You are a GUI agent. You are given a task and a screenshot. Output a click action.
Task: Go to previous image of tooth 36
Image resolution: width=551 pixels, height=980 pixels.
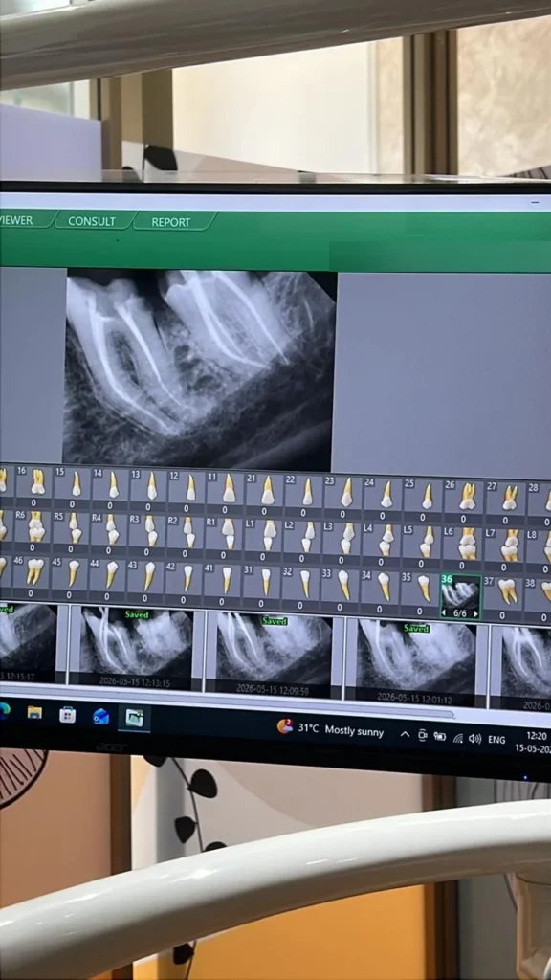click(444, 613)
